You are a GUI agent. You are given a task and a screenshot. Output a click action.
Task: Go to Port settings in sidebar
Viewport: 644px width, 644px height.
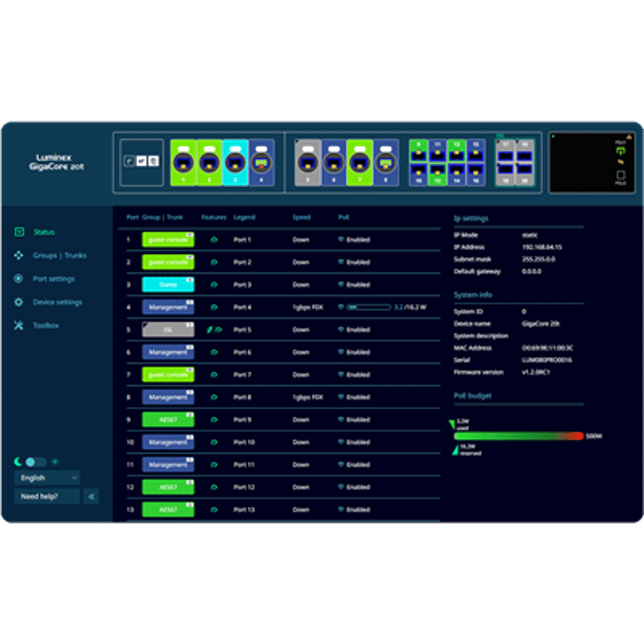pos(54,279)
